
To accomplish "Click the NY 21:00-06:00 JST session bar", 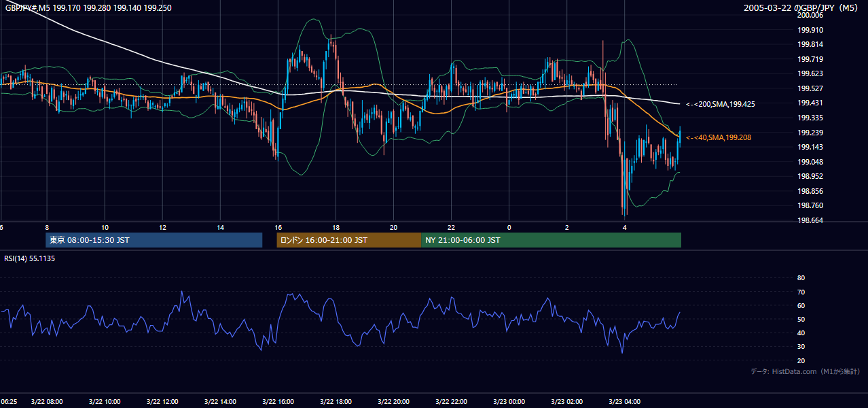I will coord(551,240).
